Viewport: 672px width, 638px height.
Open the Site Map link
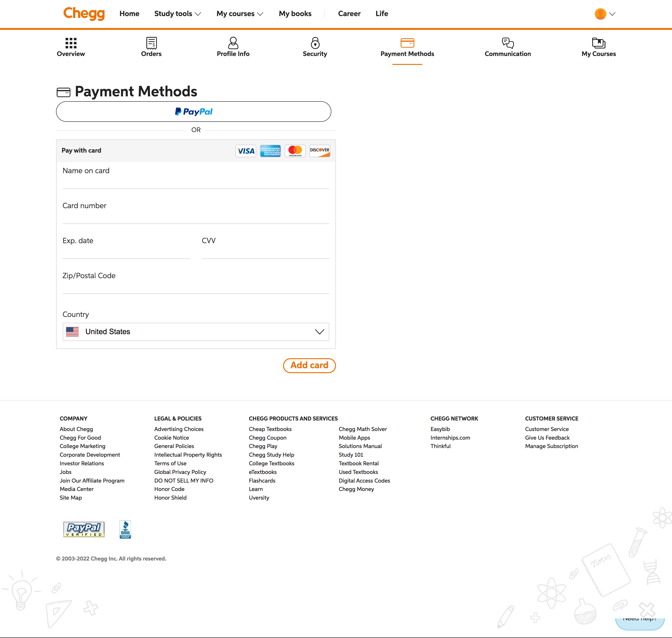click(71, 498)
